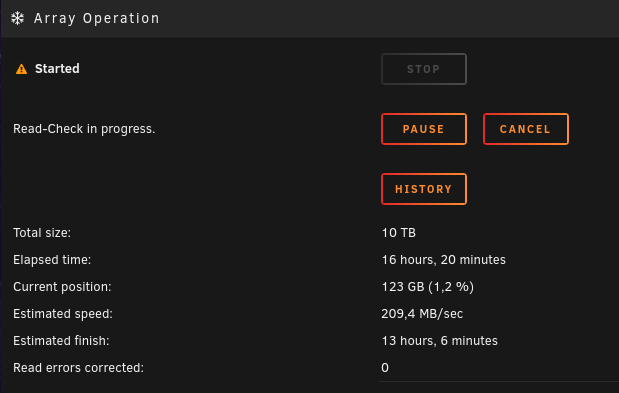Screen dimensions: 619x393
Task: Pause the Read-Check operation
Action: pyautogui.click(x=424, y=129)
